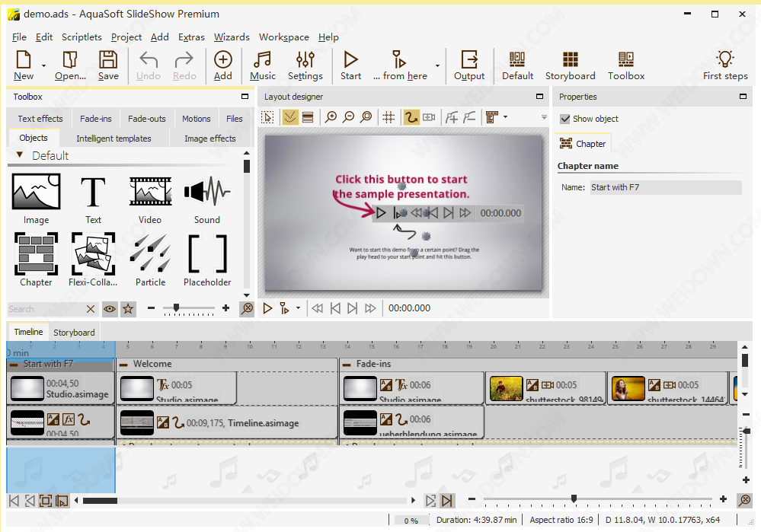Click the Open project icon
Screen dimensions: 761x532
click(70, 65)
